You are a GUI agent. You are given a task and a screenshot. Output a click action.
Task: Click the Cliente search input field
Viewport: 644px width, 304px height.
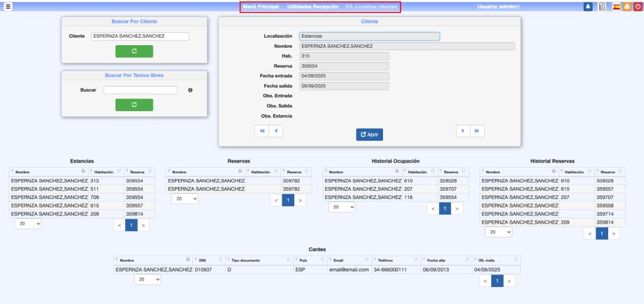140,36
